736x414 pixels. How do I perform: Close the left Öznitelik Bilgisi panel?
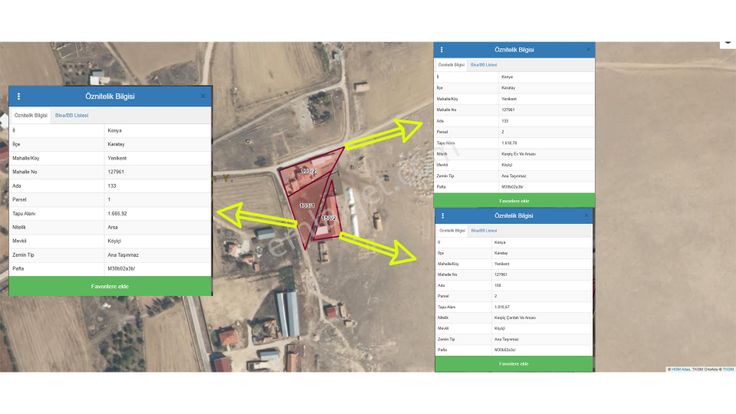[x=203, y=97]
